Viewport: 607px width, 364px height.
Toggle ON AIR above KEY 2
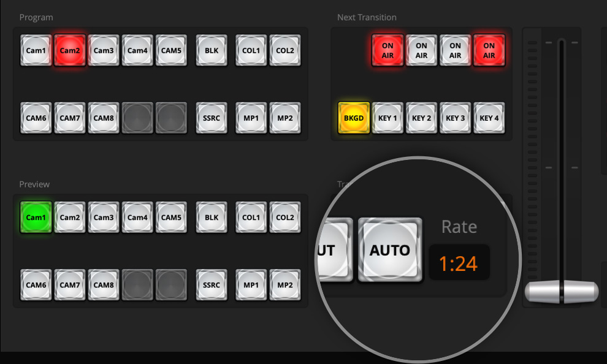tap(421, 50)
